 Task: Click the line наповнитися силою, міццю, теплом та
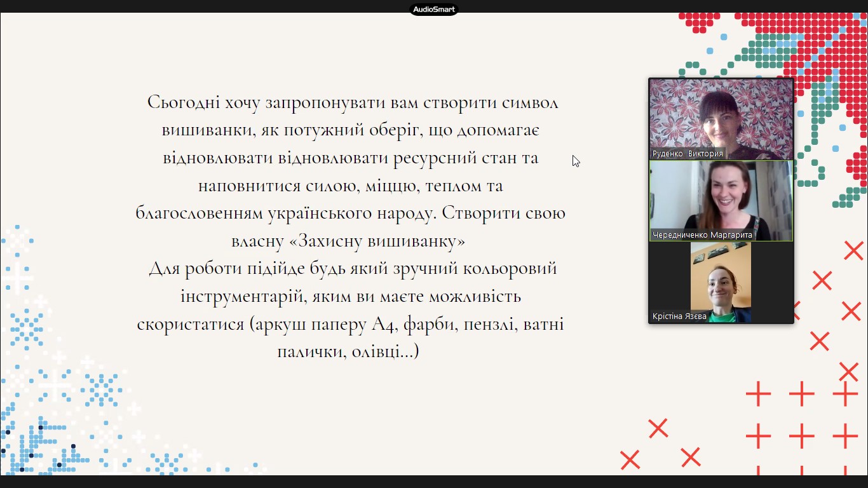click(351, 186)
